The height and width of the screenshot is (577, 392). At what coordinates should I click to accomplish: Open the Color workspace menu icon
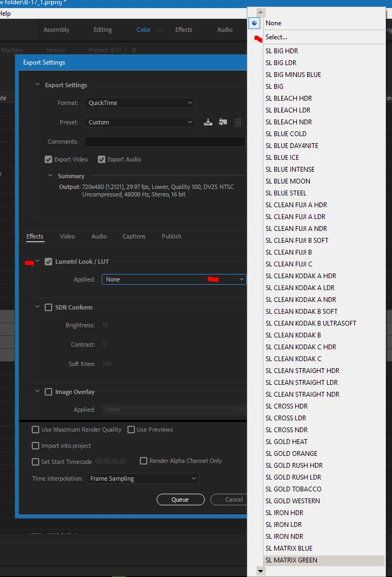161,30
